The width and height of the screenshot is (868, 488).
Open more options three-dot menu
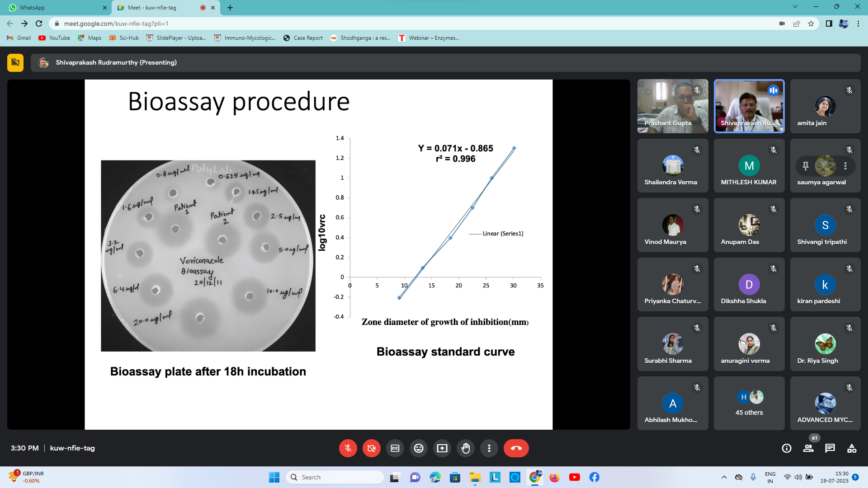[489, 448]
